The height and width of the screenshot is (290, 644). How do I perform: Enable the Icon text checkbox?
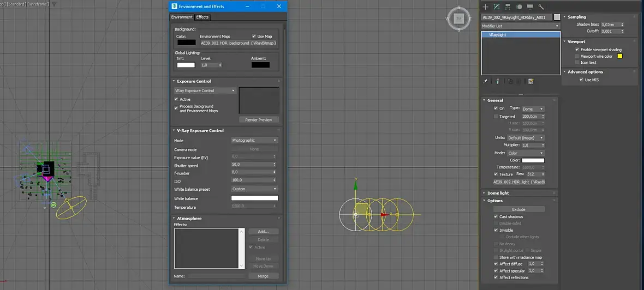[577, 62]
